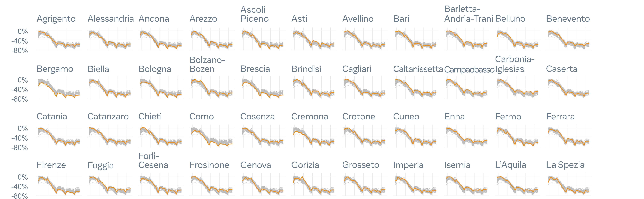Click the -80% axis label, top row
The height and width of the screenshot is (199, 644).
tap(20, 51)
